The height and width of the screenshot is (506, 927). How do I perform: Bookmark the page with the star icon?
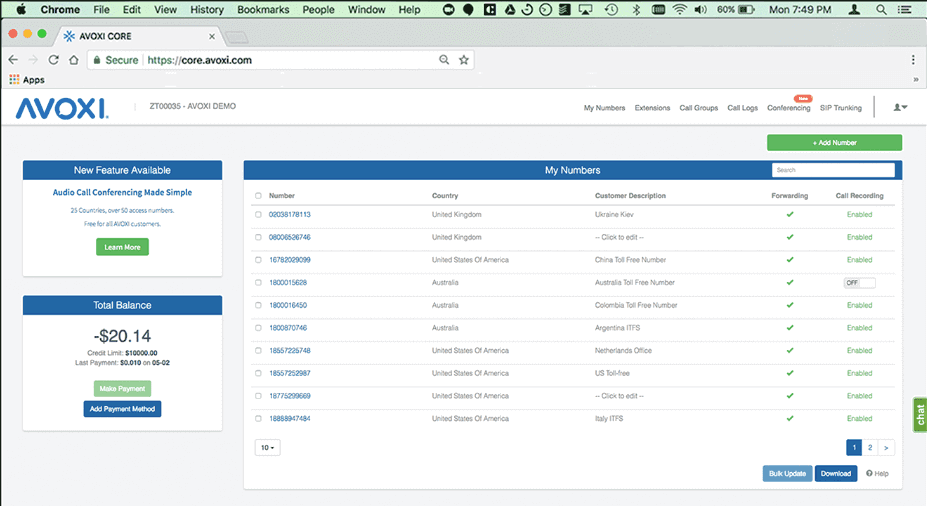tap(464, 60)
